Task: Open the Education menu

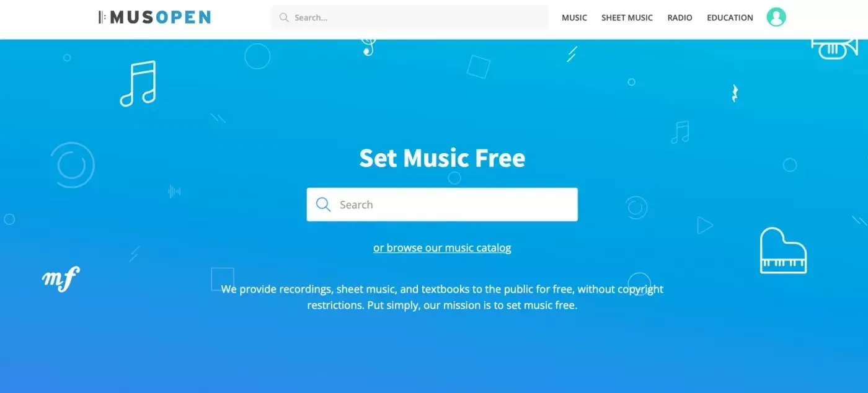Action: 730,17
